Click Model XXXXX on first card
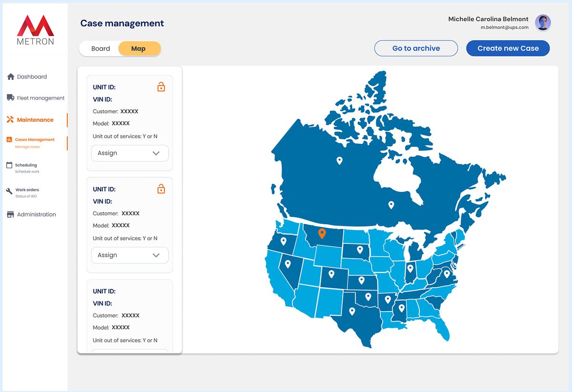This screenshot has width=572, height=392. coord(112,123)
